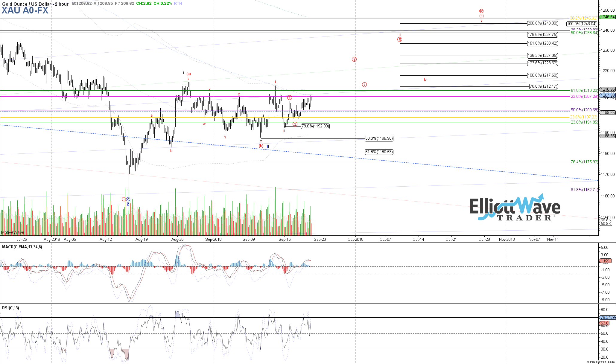This screenshot has height=364, width=616.
Task: Click the CH:0.22% change readout
Action: pyautogui.click(x=163, y=3)
